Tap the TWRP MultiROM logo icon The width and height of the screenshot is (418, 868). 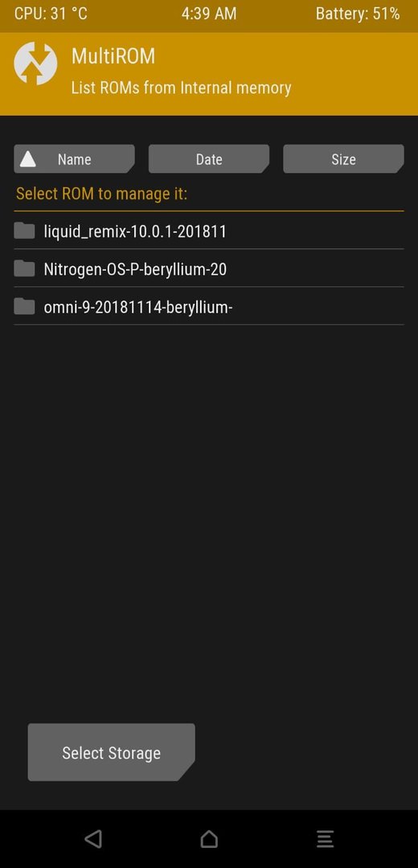35,63
